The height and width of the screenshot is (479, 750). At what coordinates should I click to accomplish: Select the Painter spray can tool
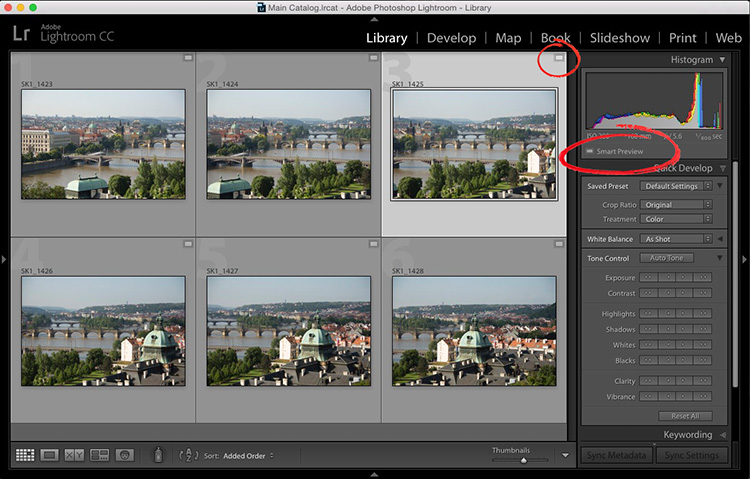(158, 455)
